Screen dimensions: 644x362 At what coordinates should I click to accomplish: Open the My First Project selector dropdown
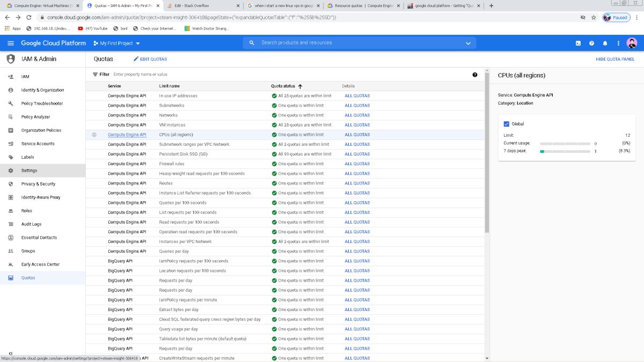[x=116, y=43]
